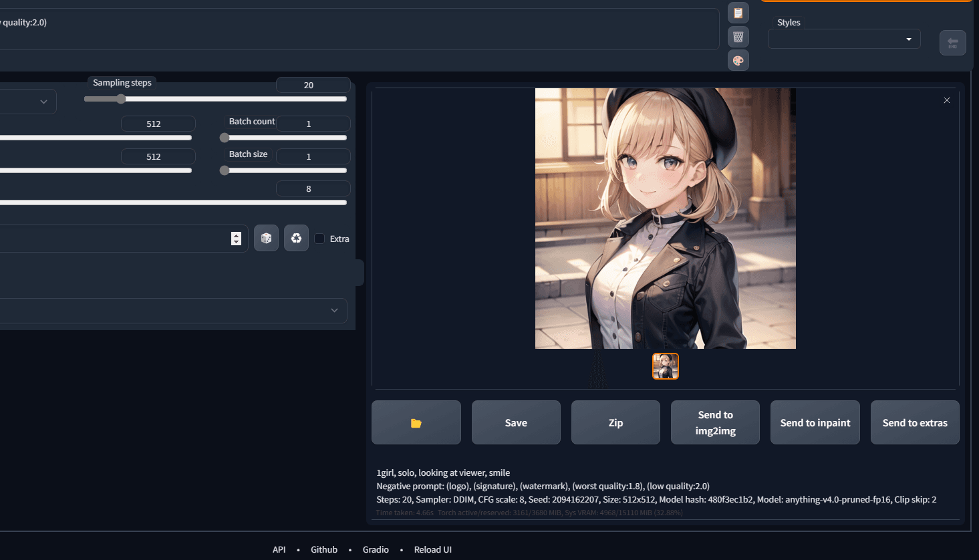This screenshot has width=979, height=560.
Task: Click the END arrow button beside Styles
Action: (952, 43)
